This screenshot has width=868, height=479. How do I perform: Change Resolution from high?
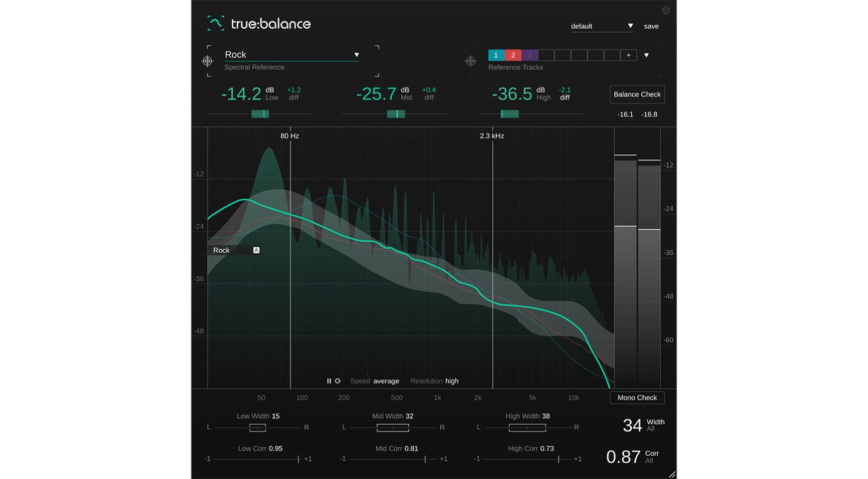[x=452, y=381]
